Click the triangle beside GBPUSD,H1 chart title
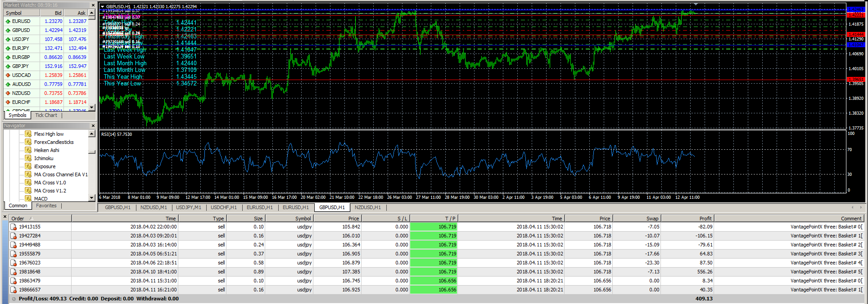 pyautogui.click(x=103, y=7)
